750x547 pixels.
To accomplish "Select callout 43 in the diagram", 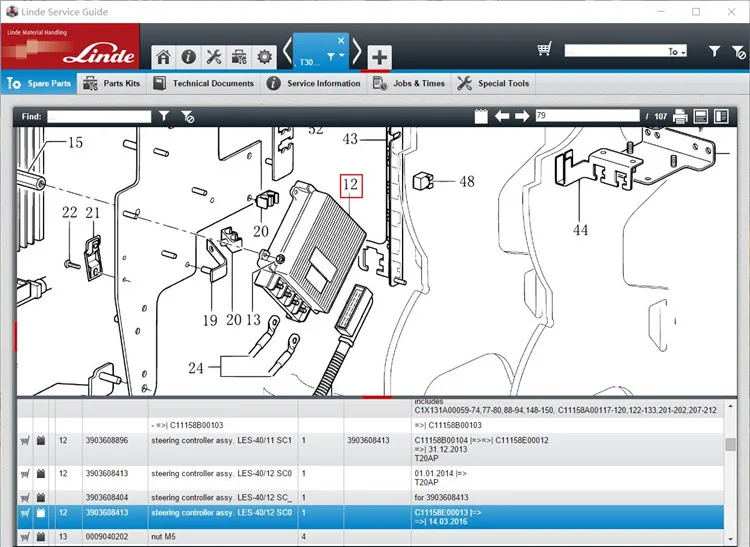I will [350, 139].
